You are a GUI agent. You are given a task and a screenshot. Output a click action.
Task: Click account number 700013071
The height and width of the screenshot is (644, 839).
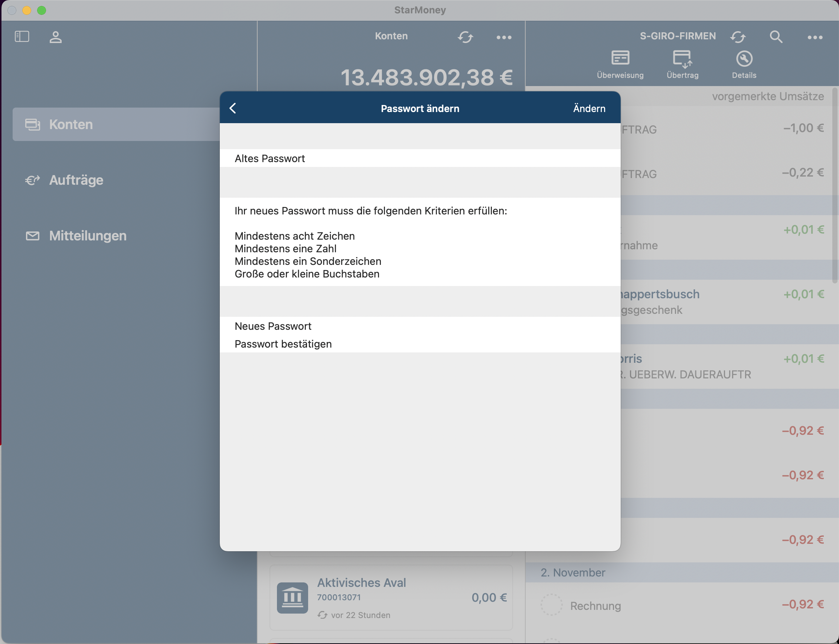tap(339, 597)
